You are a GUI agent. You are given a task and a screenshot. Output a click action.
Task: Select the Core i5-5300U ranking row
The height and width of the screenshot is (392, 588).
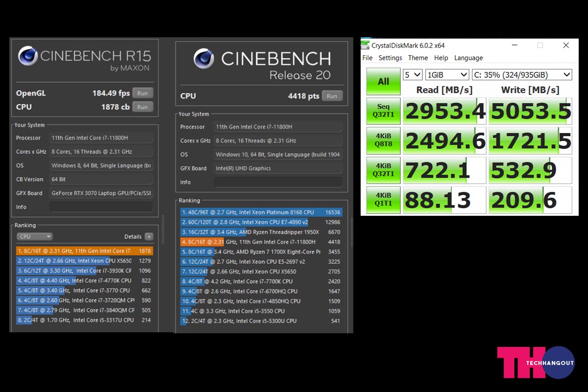click(x=261, y=321)
